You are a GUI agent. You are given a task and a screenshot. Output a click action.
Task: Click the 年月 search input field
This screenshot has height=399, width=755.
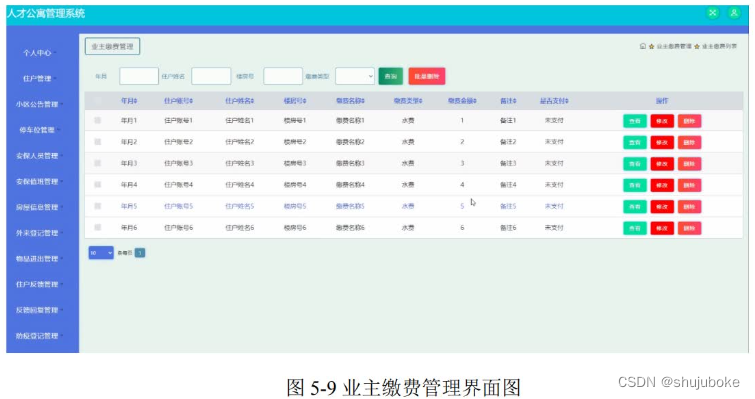(139, 76)
